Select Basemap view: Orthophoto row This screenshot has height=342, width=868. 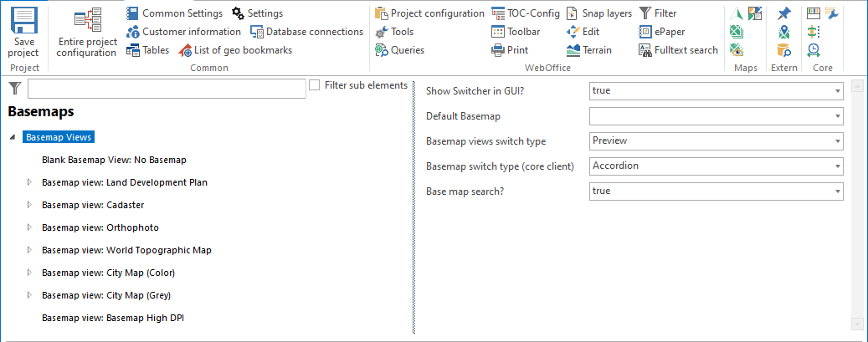point(100,227)
